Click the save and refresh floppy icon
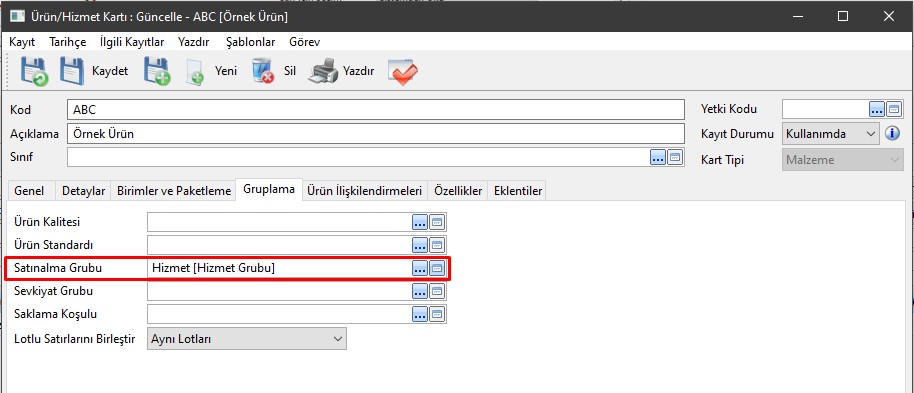 tap(34, 72)
